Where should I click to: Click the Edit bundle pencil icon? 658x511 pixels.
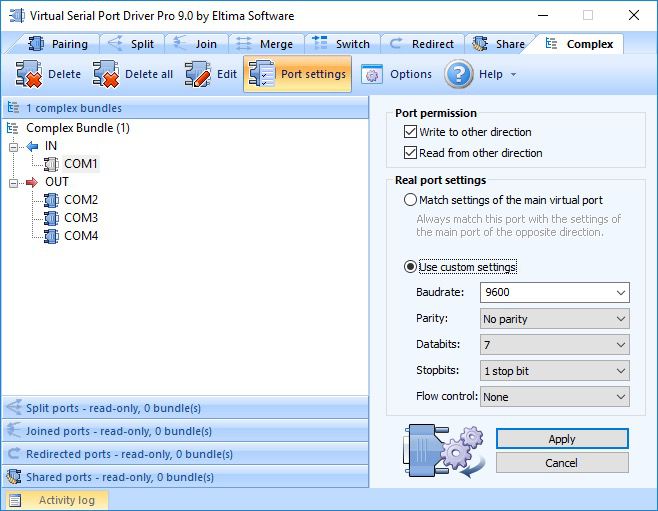(198, 74)
